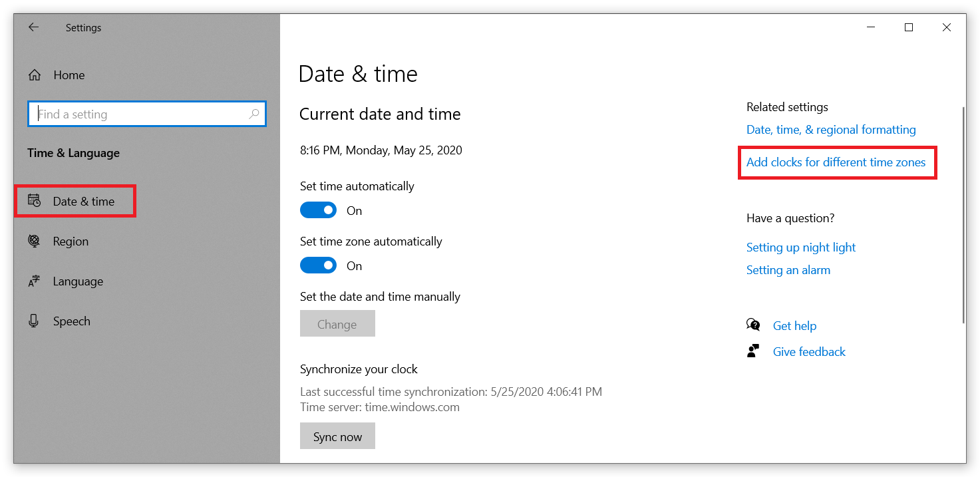This screenshot has width=980, height=477.
Task: Open Add clocks for different time zones
Action: click(836, 162)
